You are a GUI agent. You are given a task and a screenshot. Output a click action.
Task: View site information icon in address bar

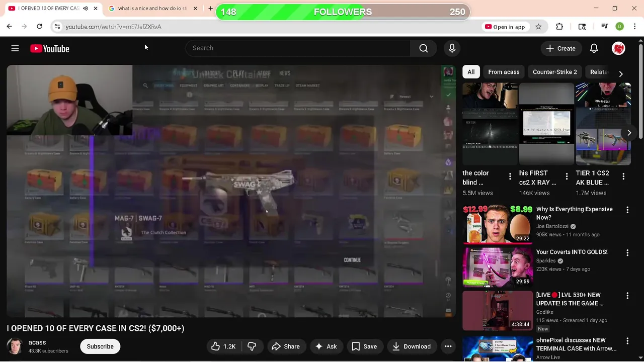tap(57, 27)
